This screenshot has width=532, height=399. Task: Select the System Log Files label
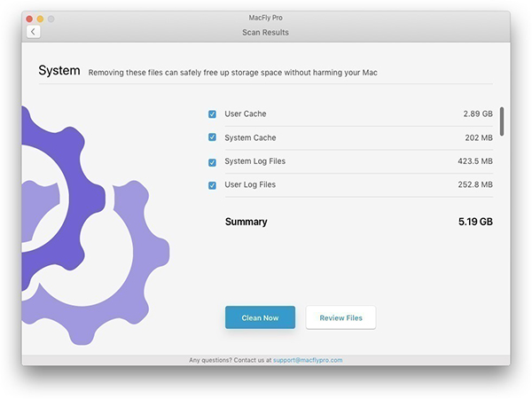point(254,161)
